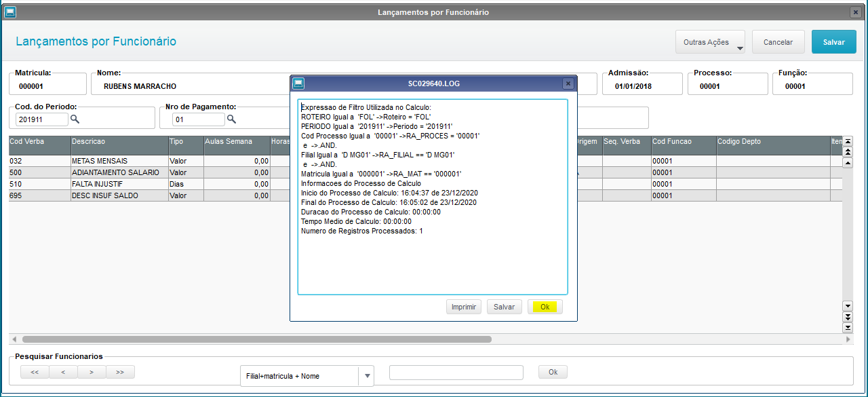Screen dimensions: 868x397
Task: Click the blue Salvar button
Action: click(x=834, y=42)
